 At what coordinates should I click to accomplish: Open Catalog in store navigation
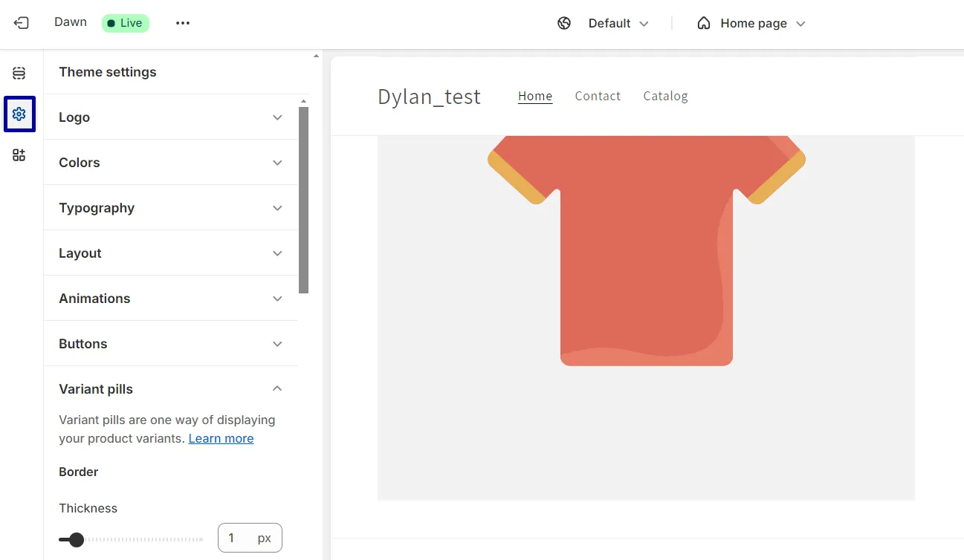coord(665,96)
